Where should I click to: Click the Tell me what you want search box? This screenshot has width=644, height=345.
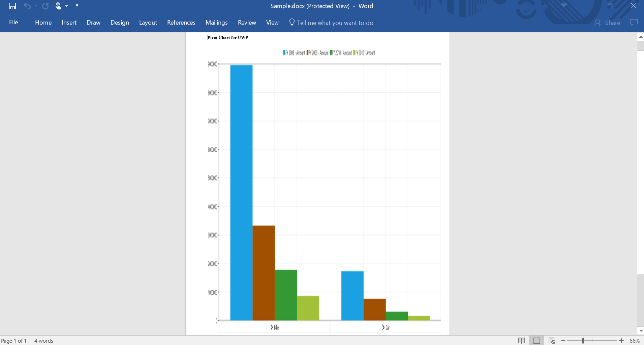point(331,23)
